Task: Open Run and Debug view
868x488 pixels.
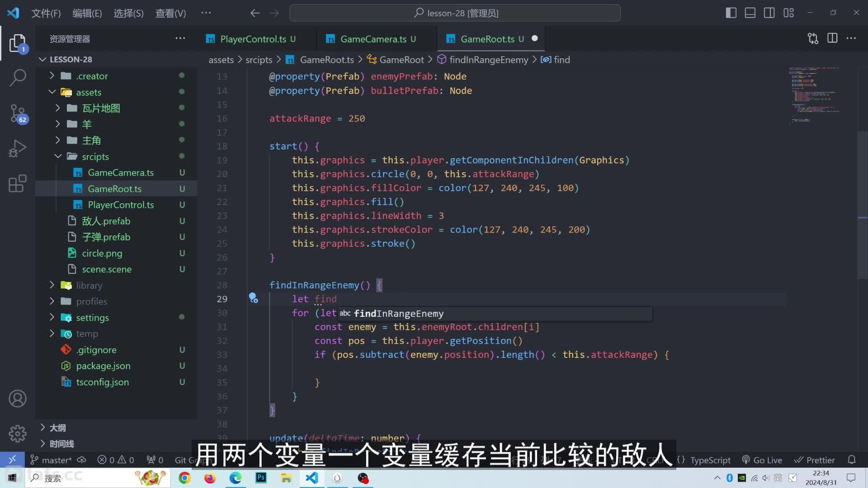Action: point(18,148)
